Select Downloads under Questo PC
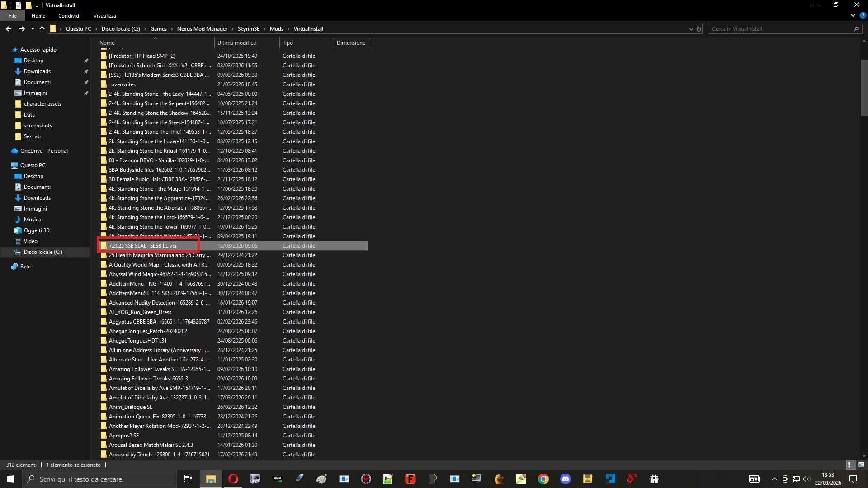This screenshot has width=868, height=488. pos(37,198)
